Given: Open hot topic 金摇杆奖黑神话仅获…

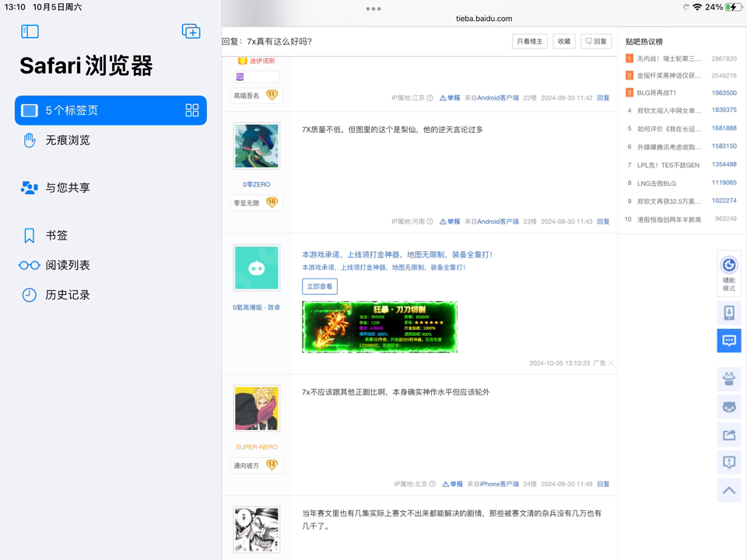Looking at the screenshot, I should [669, 75].
